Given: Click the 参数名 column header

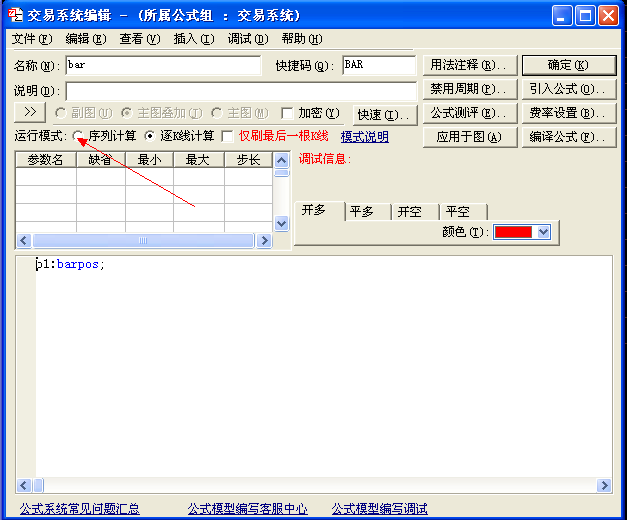Looking at the screenshot, I should pos(46,160).
